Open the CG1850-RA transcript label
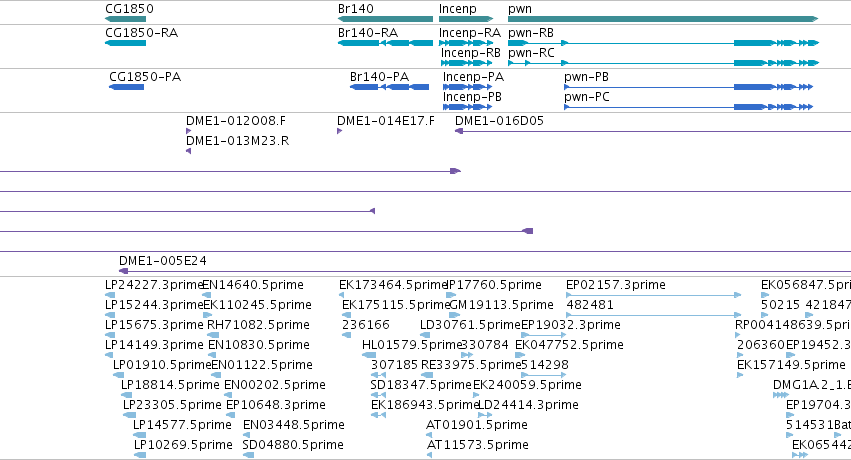This screenshot has width=851, height=460. [141, 33]
